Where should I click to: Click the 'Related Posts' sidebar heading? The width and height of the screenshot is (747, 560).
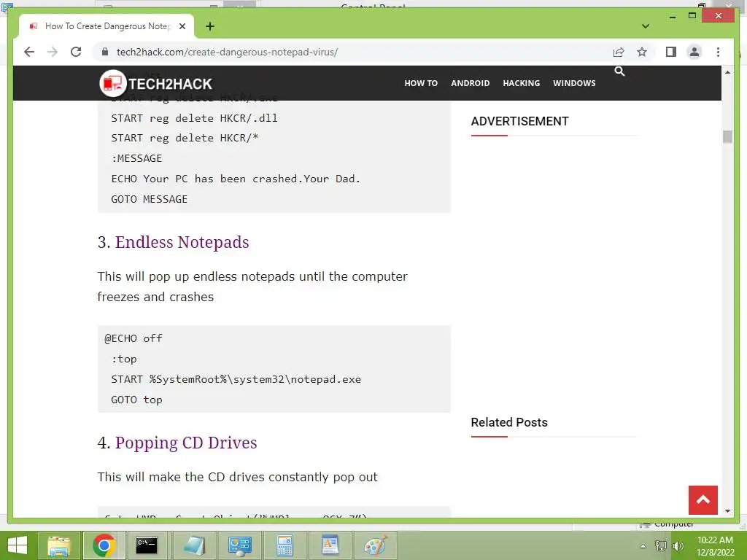pyautogui.click(x=508, y=422)
